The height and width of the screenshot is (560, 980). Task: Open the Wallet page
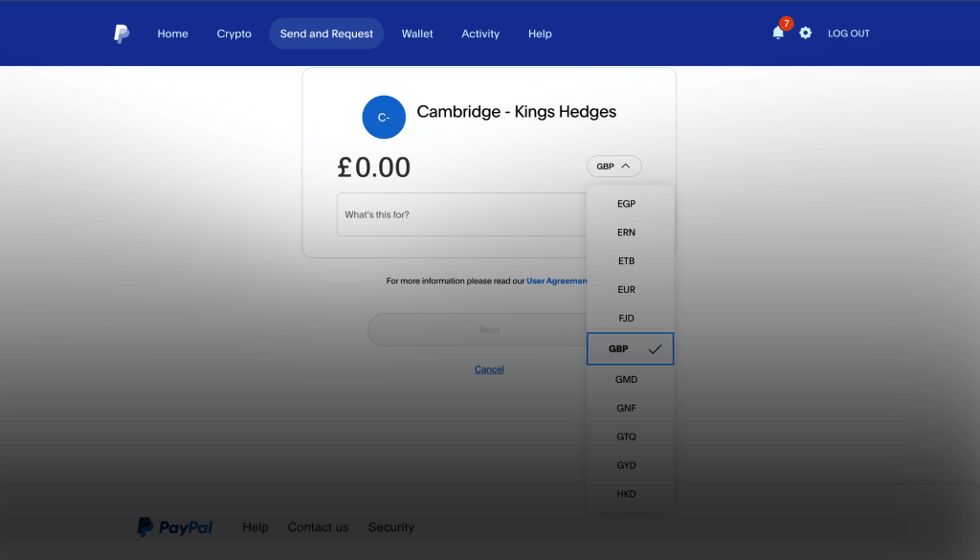(417, 34)
